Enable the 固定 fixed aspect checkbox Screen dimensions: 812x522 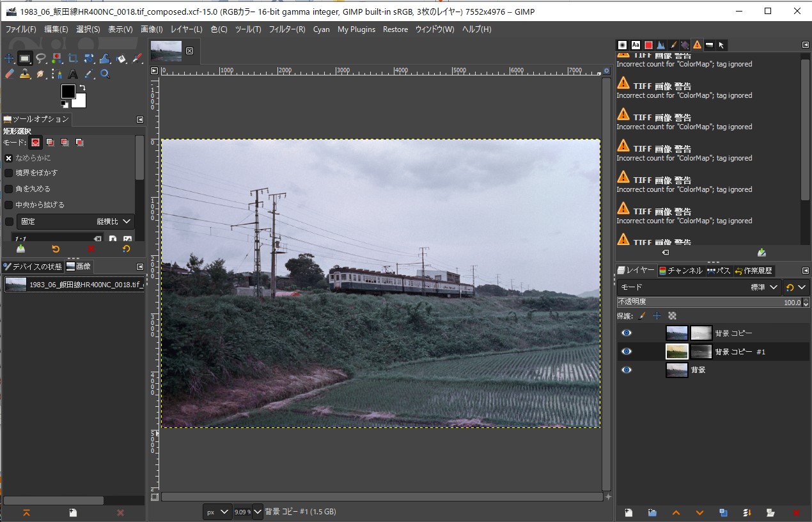click(x=8, y=221)
